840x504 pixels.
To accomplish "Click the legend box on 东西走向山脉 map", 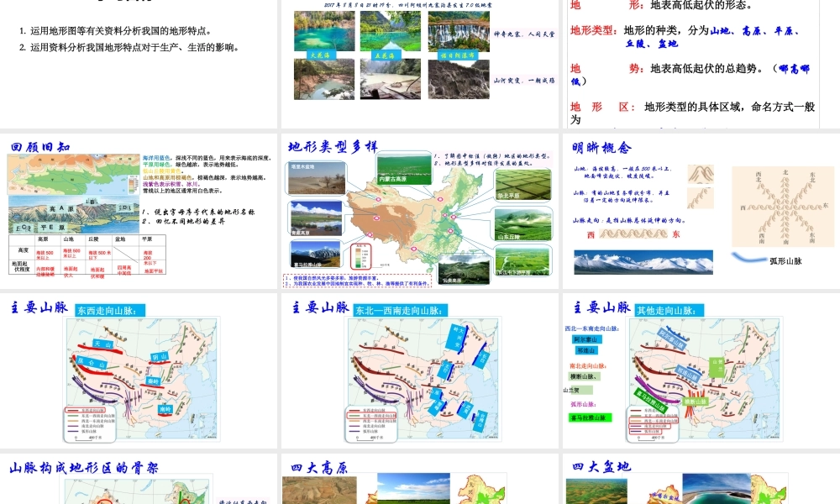I will coord(90,423).
